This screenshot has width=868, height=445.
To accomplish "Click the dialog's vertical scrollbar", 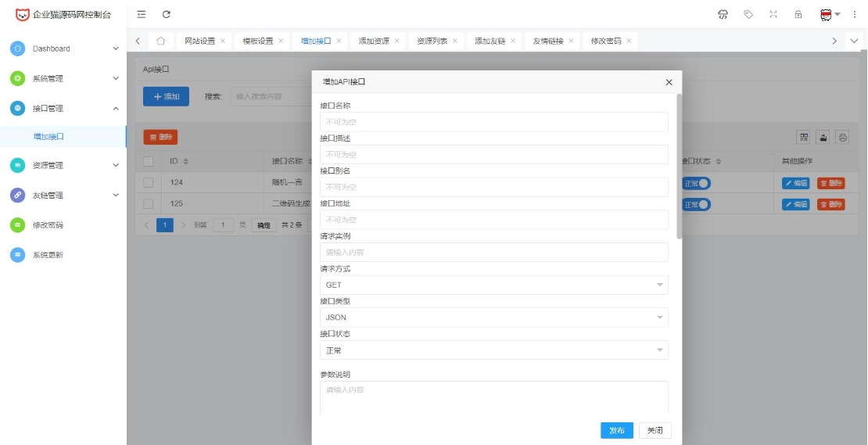I will coord(679,166).
